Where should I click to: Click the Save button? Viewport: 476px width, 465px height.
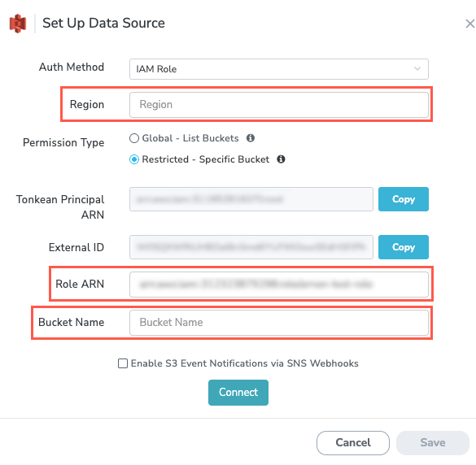(433, 442)
